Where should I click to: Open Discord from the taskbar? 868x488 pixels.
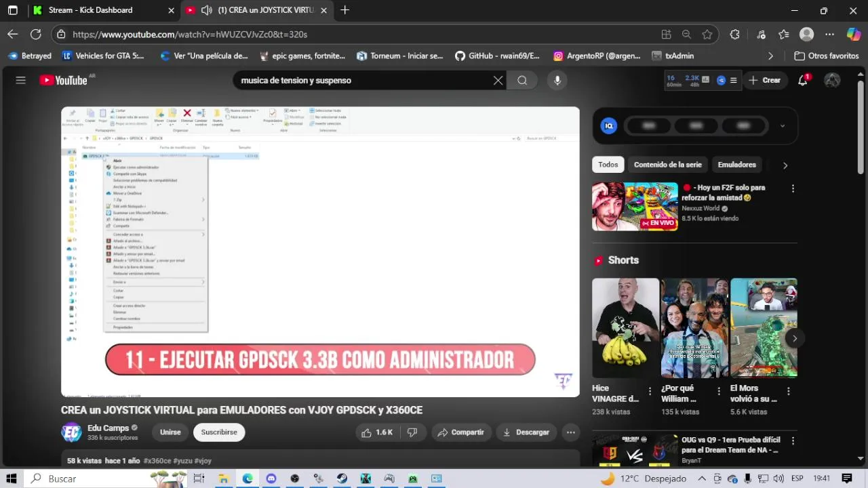pos(271,479)
